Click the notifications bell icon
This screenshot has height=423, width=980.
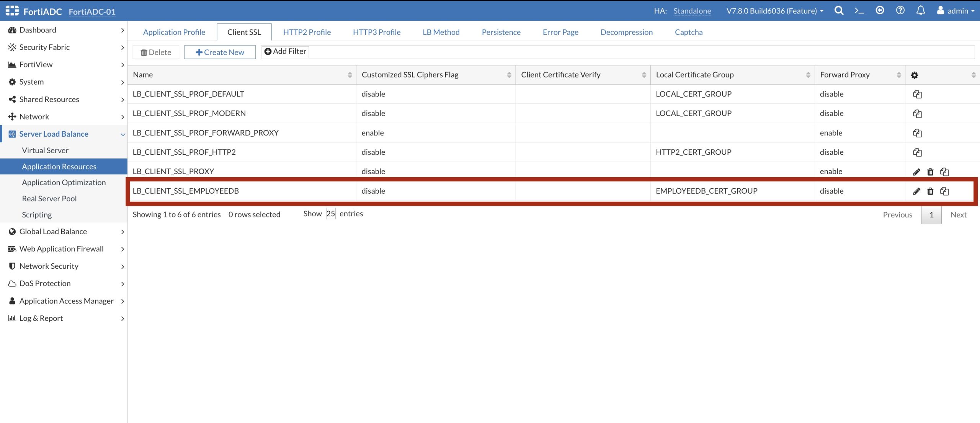point(921,11)
